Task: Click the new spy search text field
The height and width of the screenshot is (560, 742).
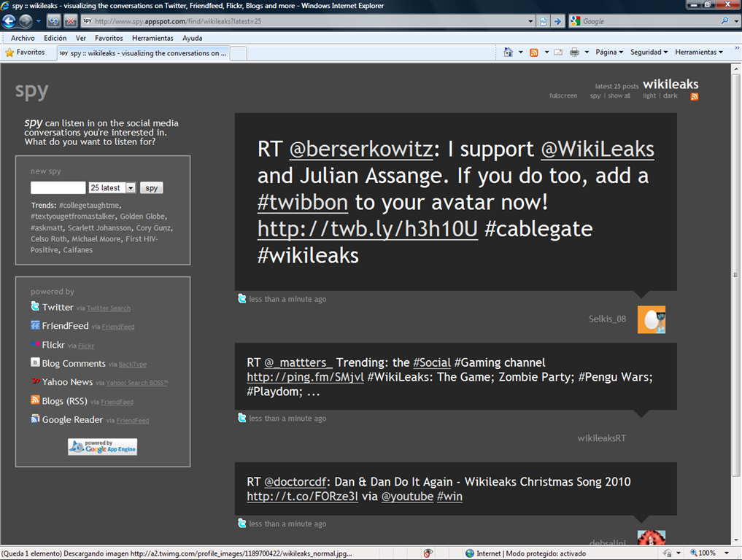Action: [x=58, y=188]
